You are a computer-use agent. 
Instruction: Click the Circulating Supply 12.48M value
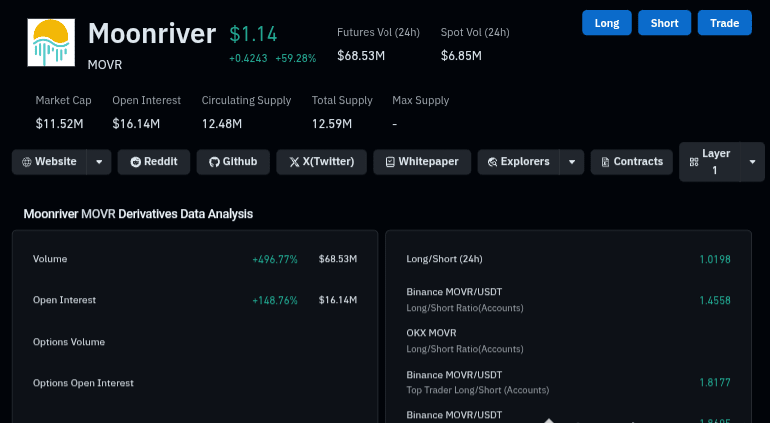pos(222,124)
